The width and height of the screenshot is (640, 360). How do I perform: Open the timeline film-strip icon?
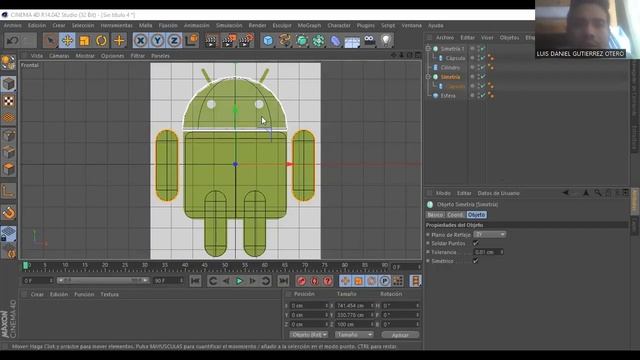[416, 281]
